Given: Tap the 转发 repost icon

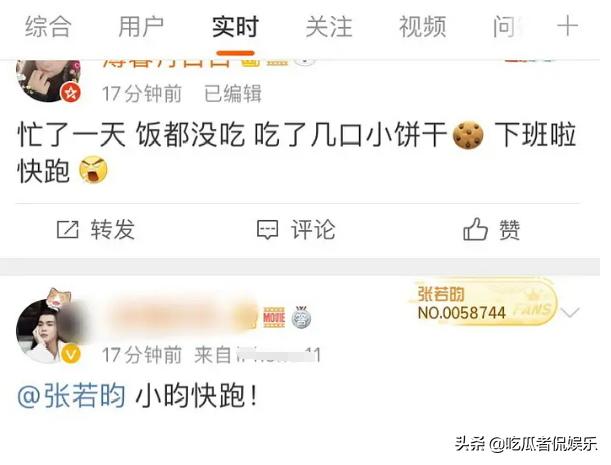Looking at the screenshot, I should 68,229.
